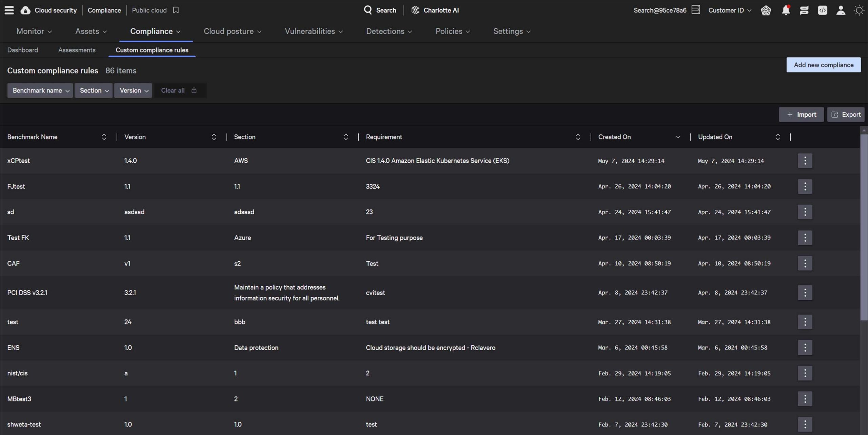Select the Custom compliance rules tab
This screenshot has height=435, width=868.
[x=152, y=50]
